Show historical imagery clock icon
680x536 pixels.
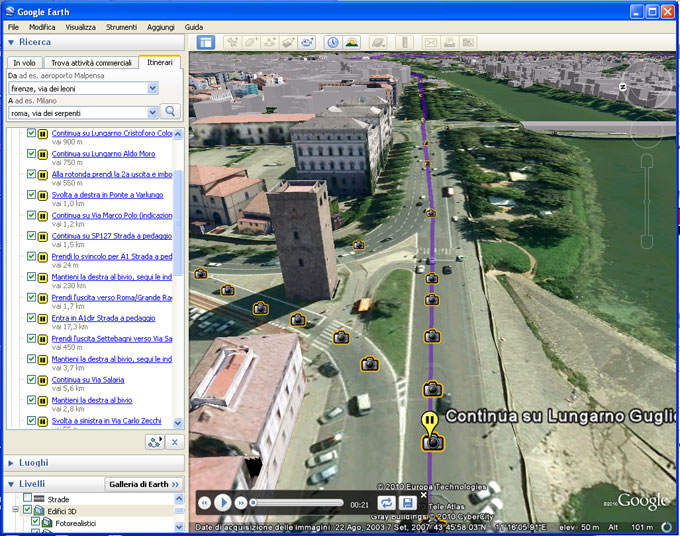point(333,42)
